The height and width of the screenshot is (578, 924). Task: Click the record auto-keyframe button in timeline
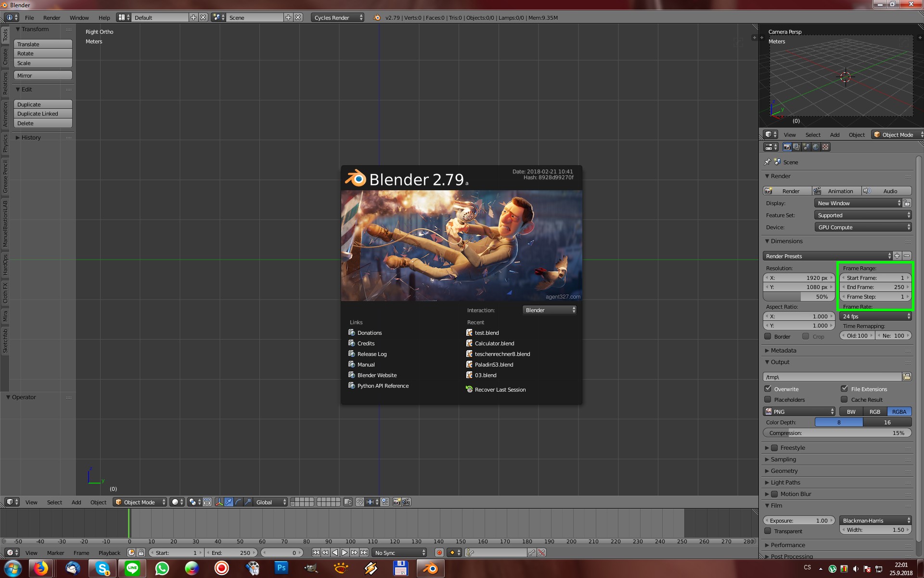[439, 552]
